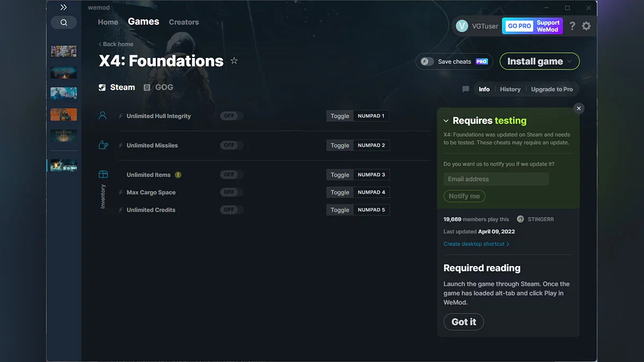Click the Got it button
The image size is (644, 362).
pos(463,322)
